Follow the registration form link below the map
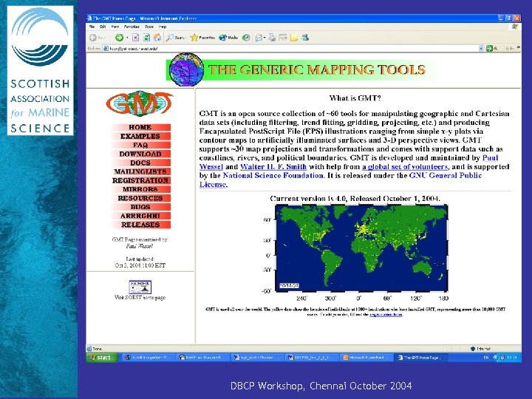 tap(386, 315)
